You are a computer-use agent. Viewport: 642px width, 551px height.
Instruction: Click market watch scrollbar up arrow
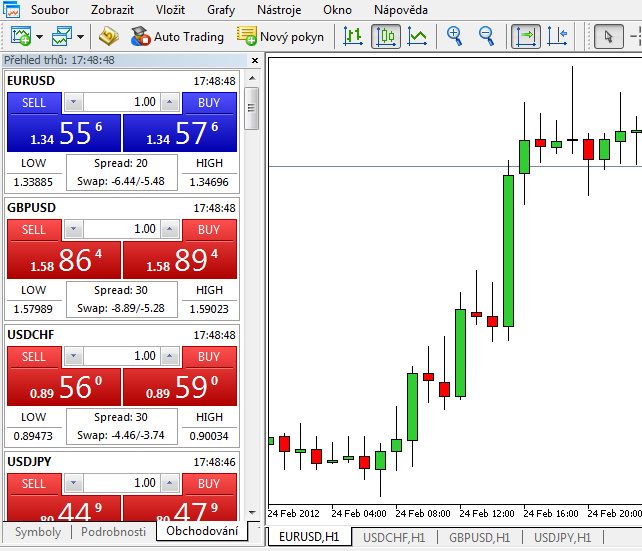(252, 78)
